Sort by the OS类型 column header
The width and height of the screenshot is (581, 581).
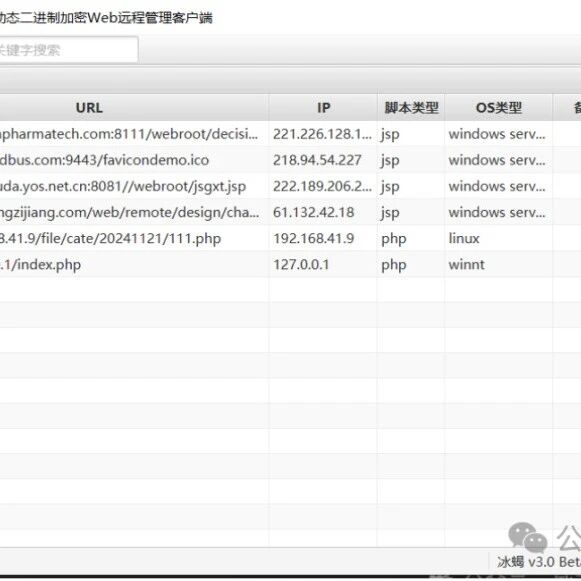click(x=498, y=108)
